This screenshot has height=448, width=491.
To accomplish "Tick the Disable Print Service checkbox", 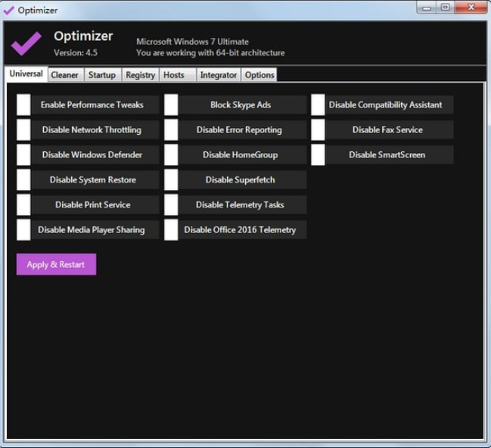I will click(x=23, y=205).
